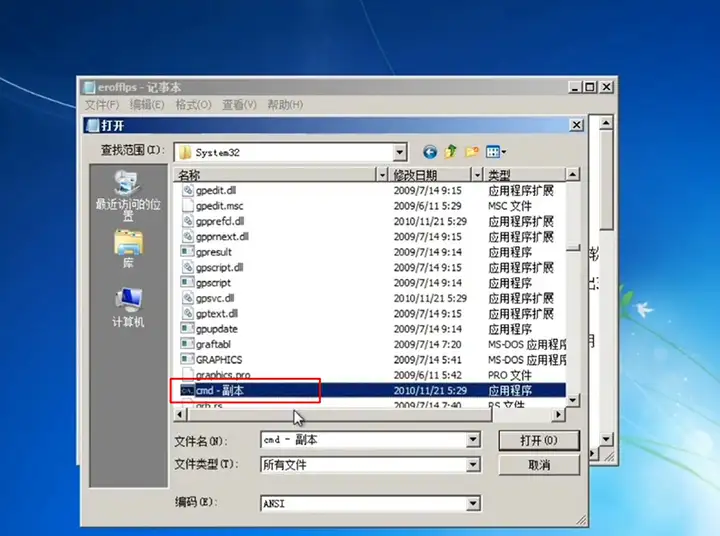
Task: Open Notepad 格式(O) menu
Action: (193, 105)
